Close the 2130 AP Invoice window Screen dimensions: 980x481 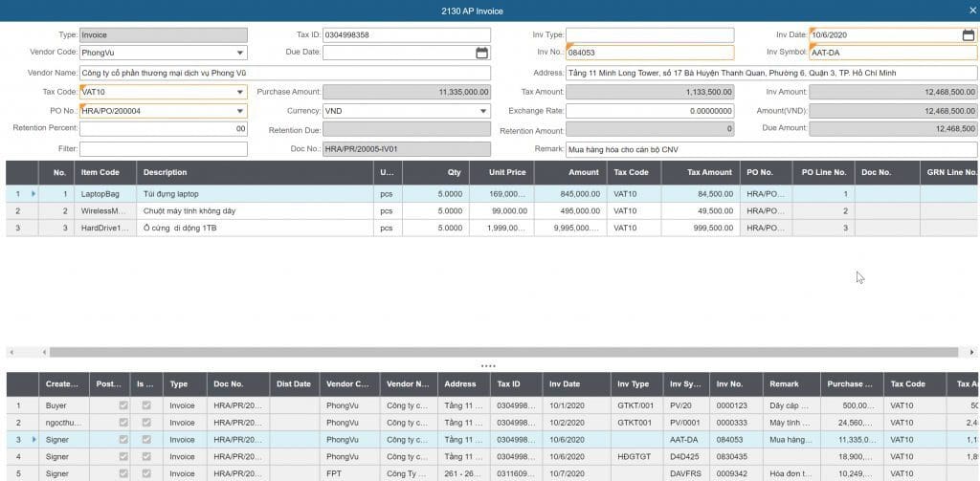click(972, 11)
